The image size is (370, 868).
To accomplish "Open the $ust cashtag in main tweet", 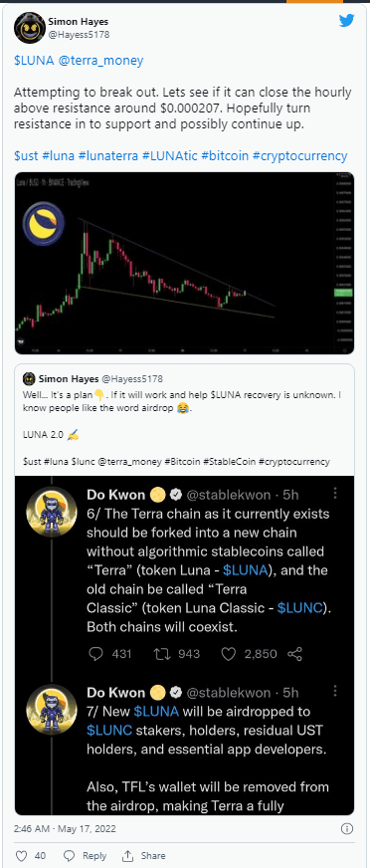I will (28, 155).
